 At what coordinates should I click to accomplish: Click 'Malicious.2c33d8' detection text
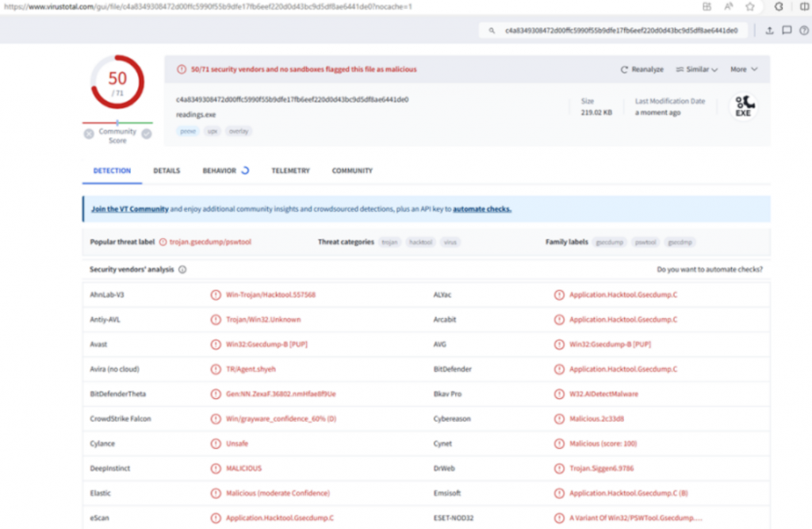point(596,419)
